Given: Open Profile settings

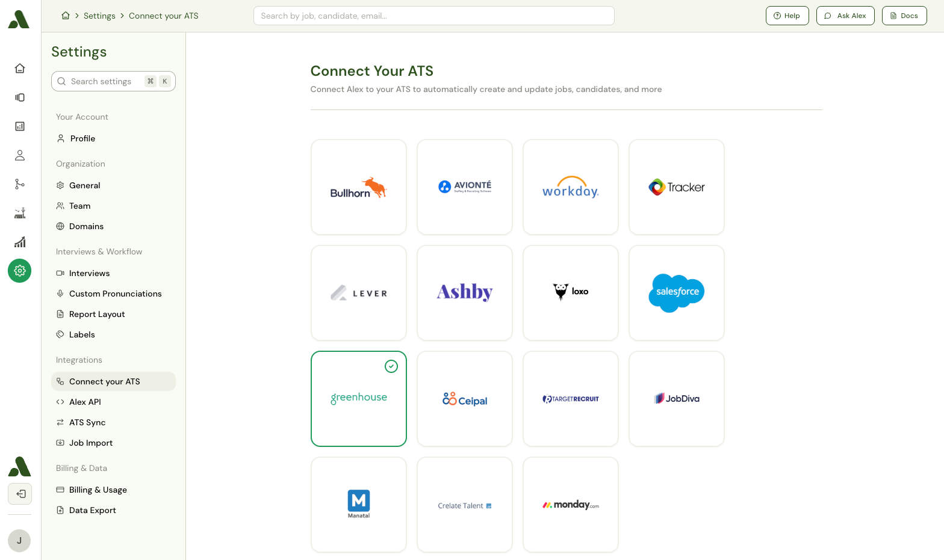Looking at the screenshot, I should click(x=113, y=138).
